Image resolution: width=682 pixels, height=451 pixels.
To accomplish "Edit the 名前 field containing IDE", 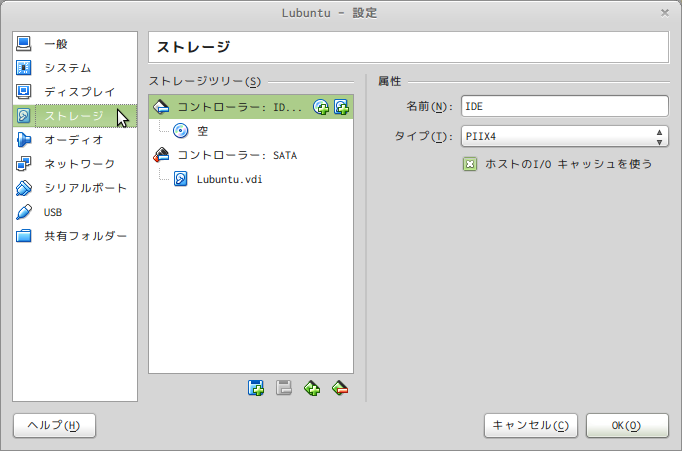I will point(565,106).
